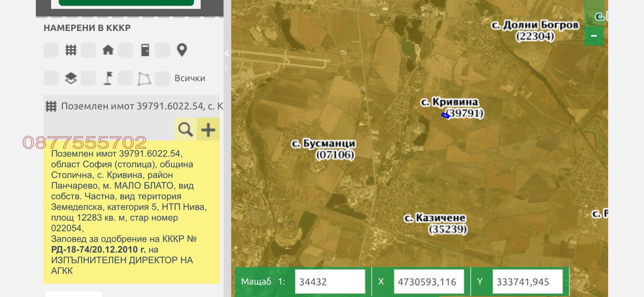Click the X coordinate input field
Screen dimensions: 644x297
tap(428, 282)
